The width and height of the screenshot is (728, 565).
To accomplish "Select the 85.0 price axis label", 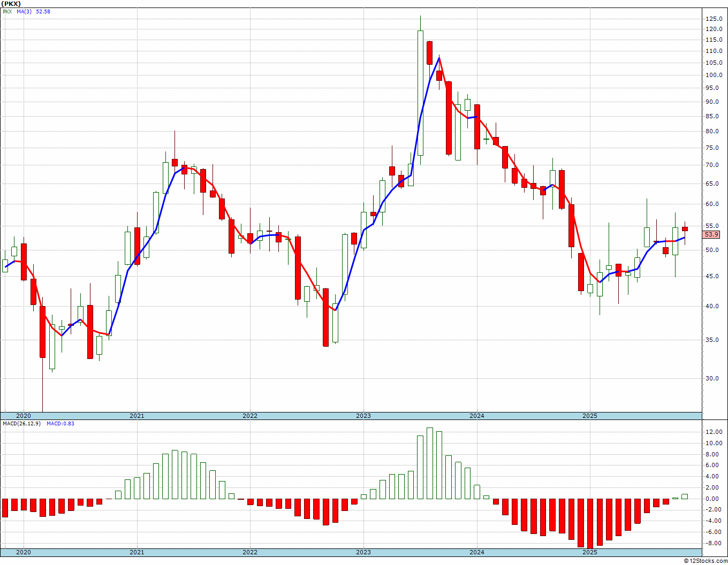I will pos(712,116).
